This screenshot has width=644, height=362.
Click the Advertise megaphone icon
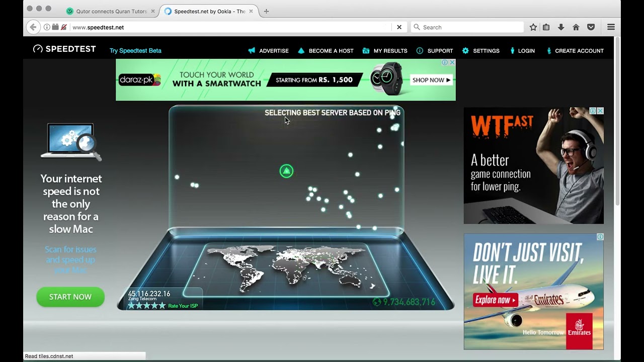click(x=252, y=51)
